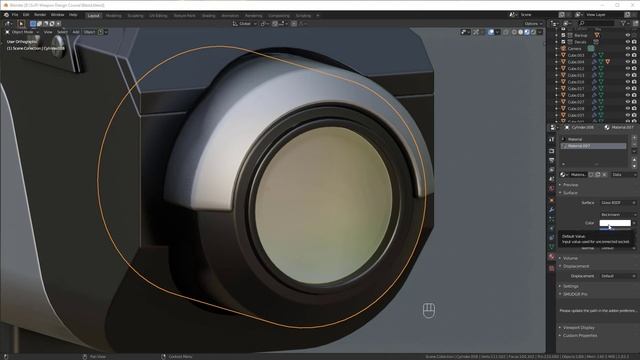Viewport: 640px width, 360px height.
Task: Open the Modifier properties wrench tab
Action: (551, 210)
